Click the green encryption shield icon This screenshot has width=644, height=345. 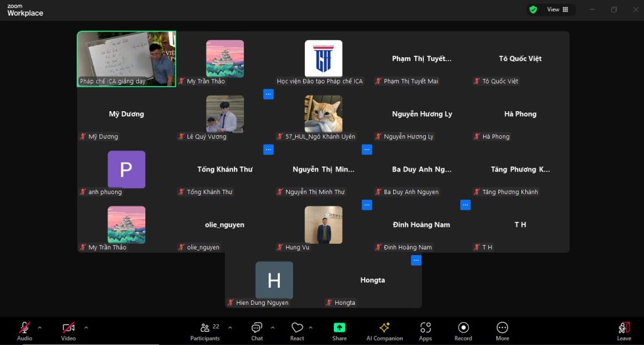[x=533, y=9]
